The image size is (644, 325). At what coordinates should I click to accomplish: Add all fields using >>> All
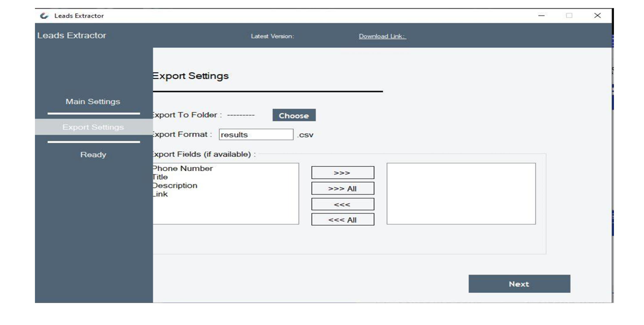click(x=342, y=189)
